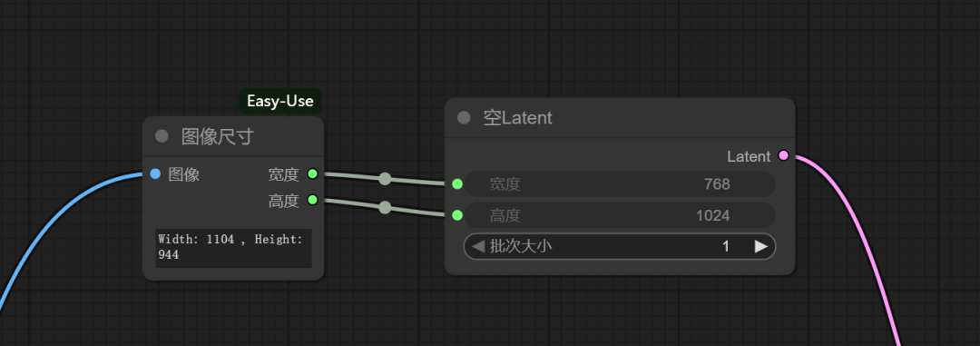Screen dimensions: 980x346
Task: Click the pink Latent output port
Action: (x=783, y=156)
